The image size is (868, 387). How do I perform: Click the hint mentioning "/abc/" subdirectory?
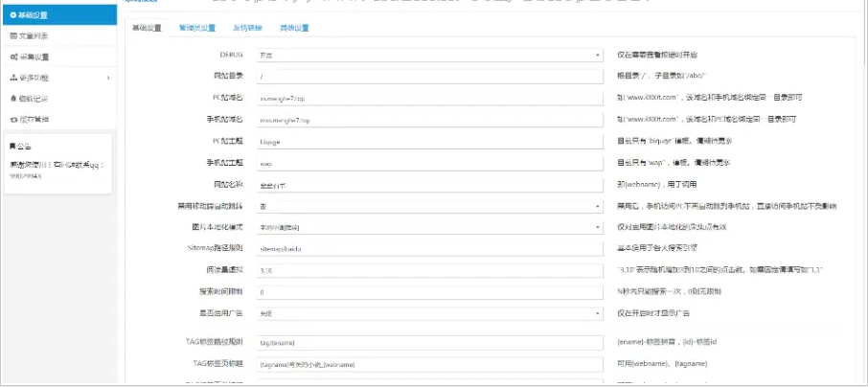[662, 77]
